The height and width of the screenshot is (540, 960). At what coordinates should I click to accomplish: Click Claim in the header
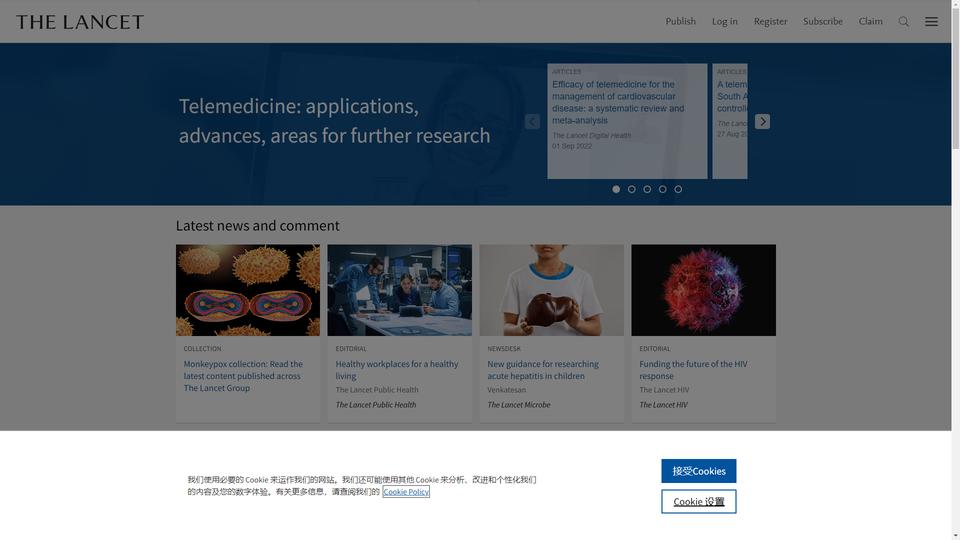pyautogui.click(x=870, y=21)
